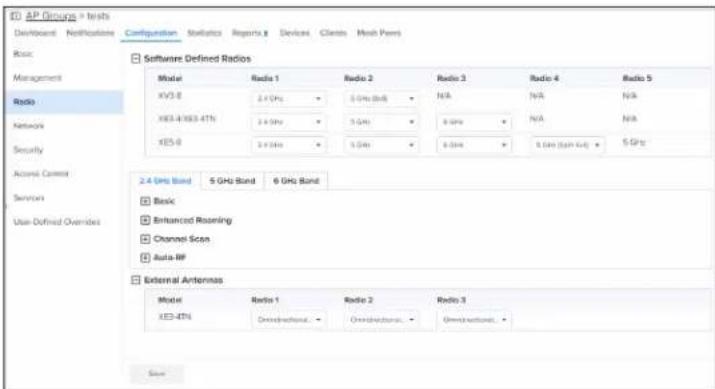This screenshot has width=715, height=389.
Task: Open Access Control in the sidebar
Action: (41, 174)
